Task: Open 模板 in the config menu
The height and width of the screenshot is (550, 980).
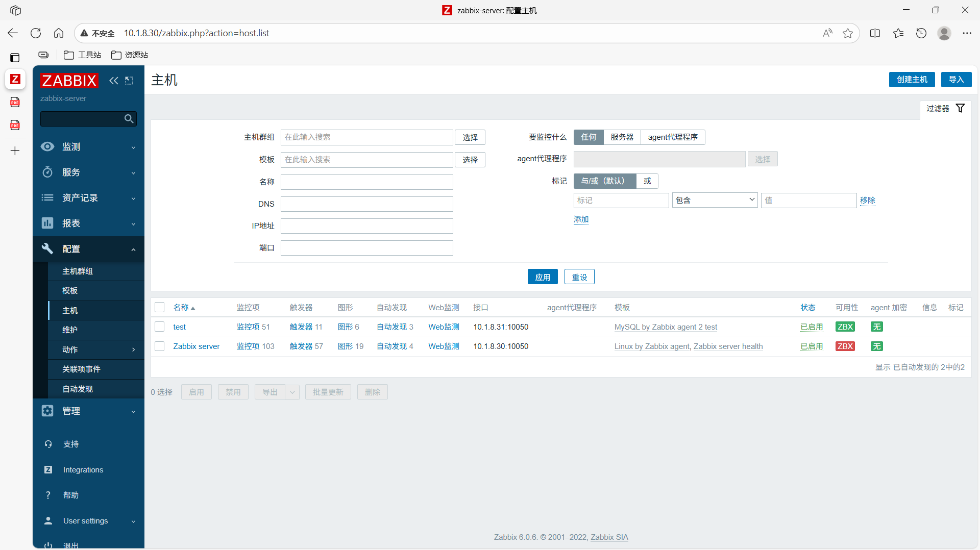Action: 96,291
